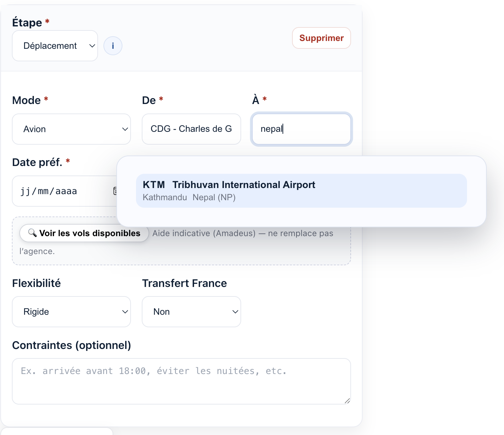Click Voir les vols disponibles button
The image size is (504, 435).
[x=84, y=233]
